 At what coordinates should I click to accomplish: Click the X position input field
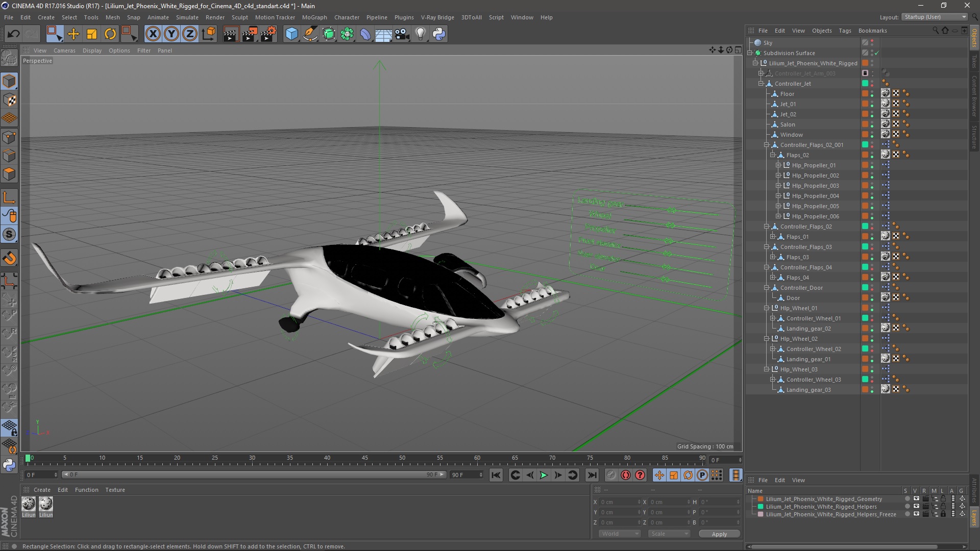[x=620, y=502]
